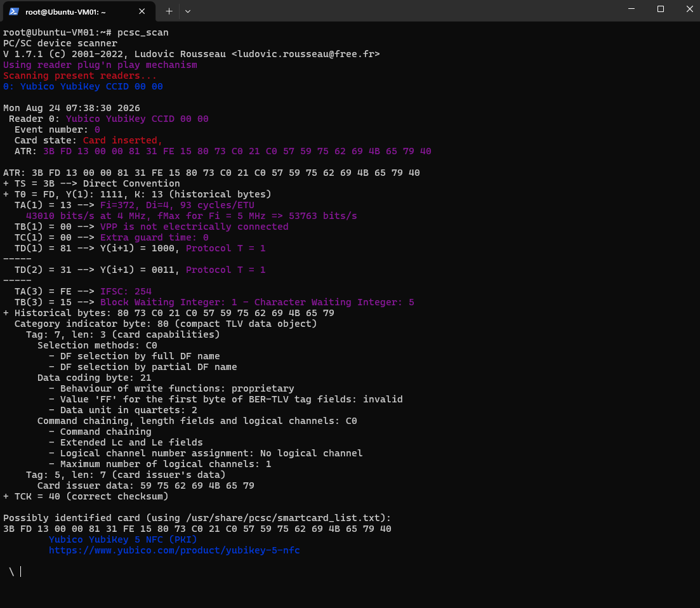Click the purple ATR hex byte string
The width and height of the screenshot is (700, 608).
coord(237,151)
